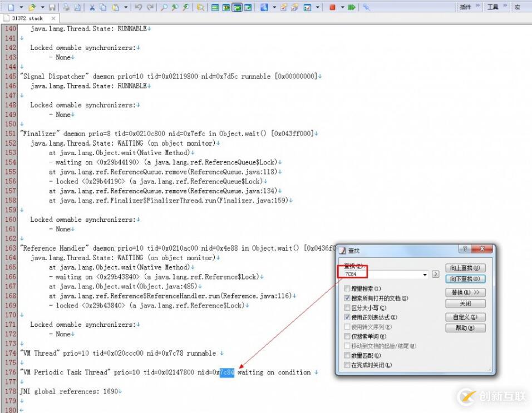Open Find with the magnifier icon
Image resolution: width=532 pixels, height=413 pixels.
[164, 7]
